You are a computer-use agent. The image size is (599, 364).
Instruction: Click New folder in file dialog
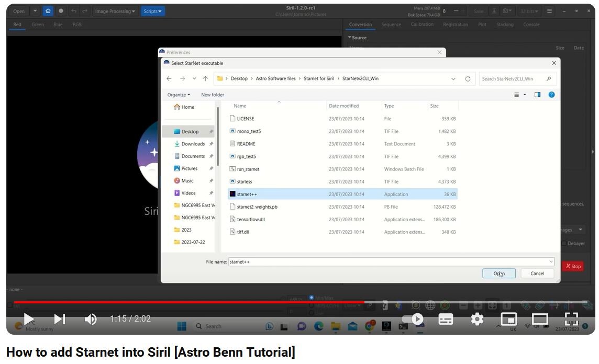click(213, 95)
